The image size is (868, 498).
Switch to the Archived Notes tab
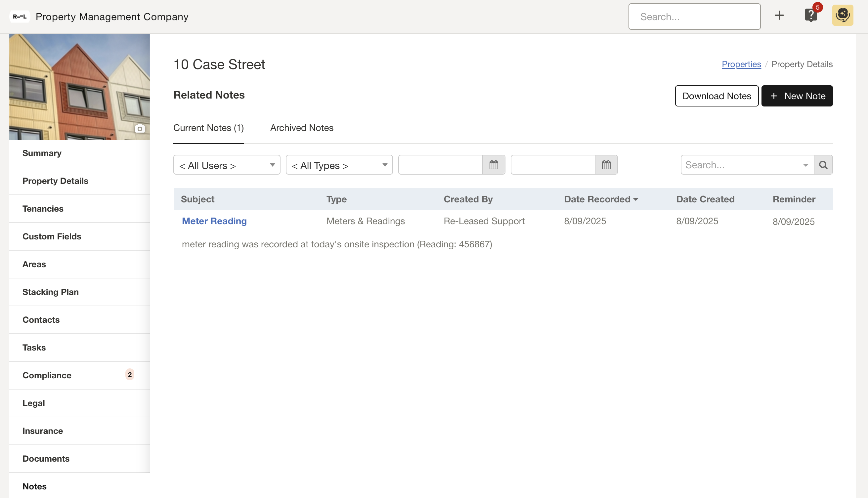(x=301, y=128)
